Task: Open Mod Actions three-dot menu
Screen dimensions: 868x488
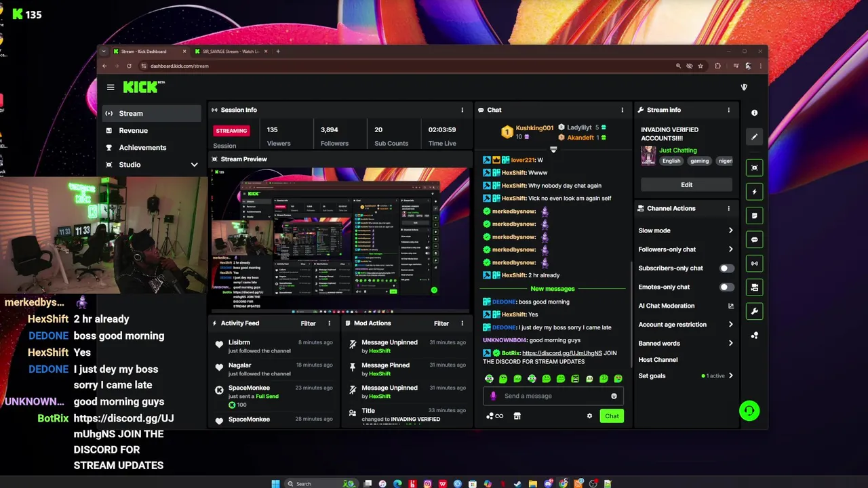Action: [462, 323]
